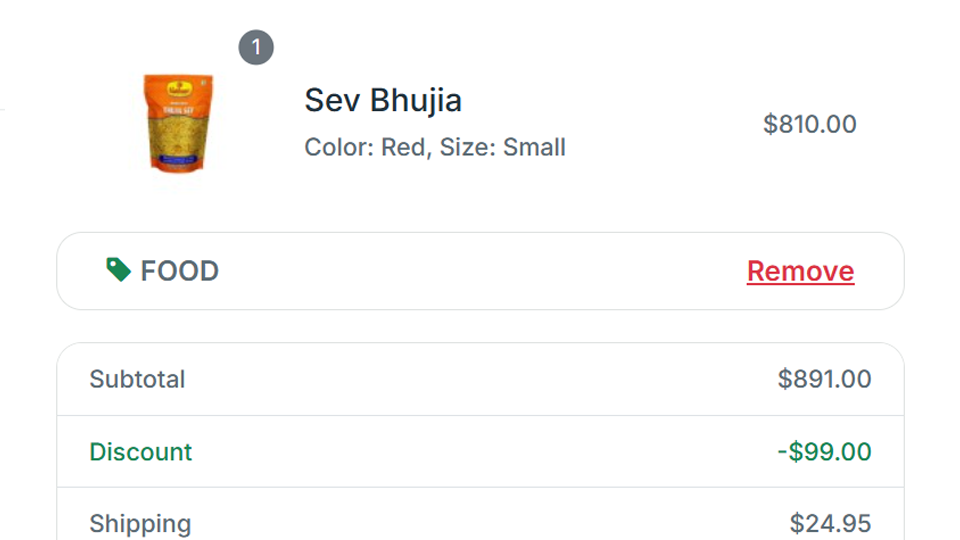Click the empty middle of the Shipping row
960x540 pixels.
click(480, 523)
